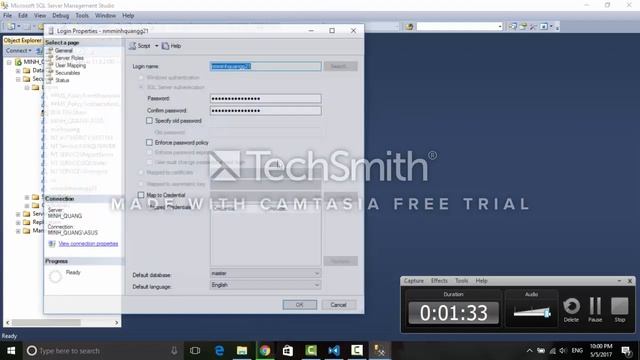Click the Camtasia recorder taskbar icon
This screenshot has height=360, width=640.
(357, 351)
